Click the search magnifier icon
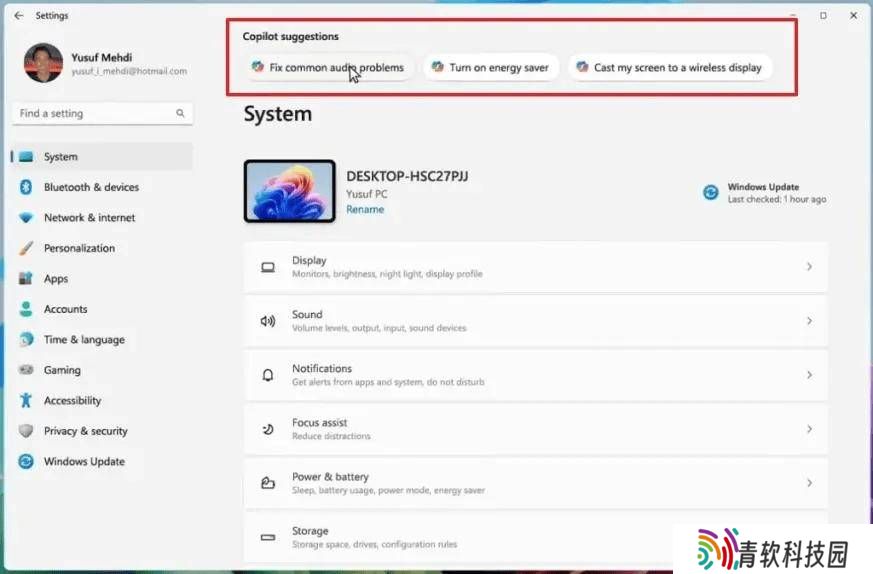The height and width of the screenshot is (574, 873). [x=180, y=113]
